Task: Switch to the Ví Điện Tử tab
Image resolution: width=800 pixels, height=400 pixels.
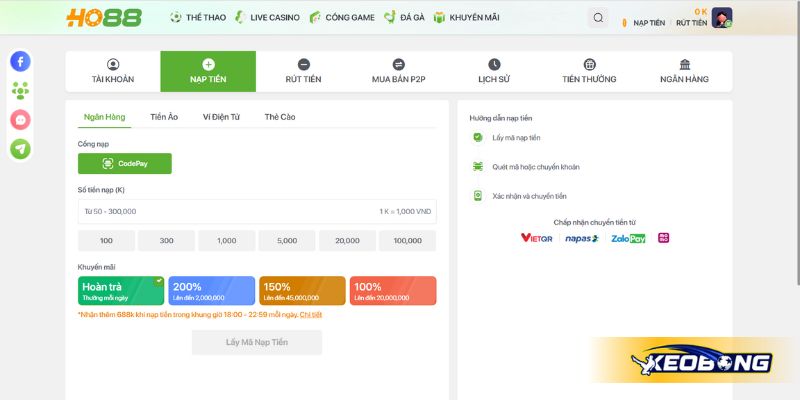Action: (221, 117)
